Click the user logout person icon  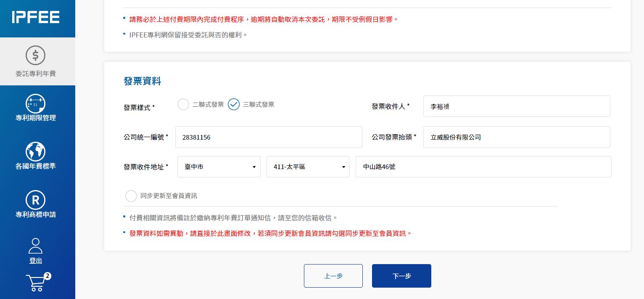36,246
